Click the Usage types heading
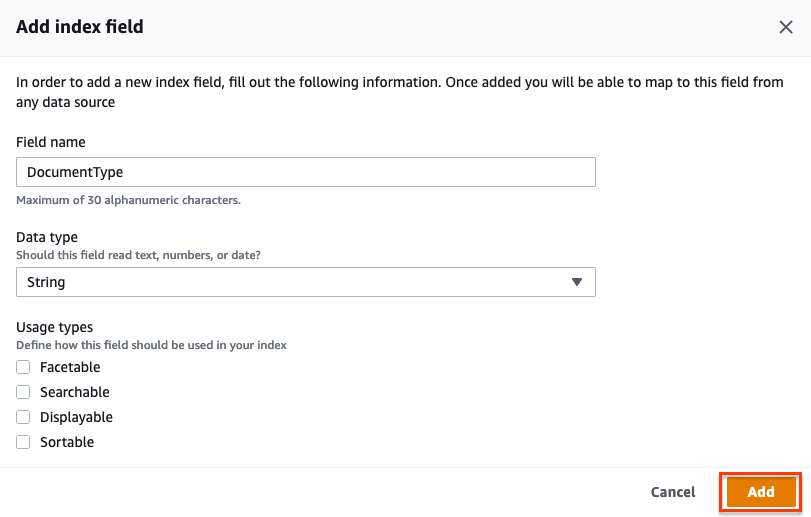The width and height of the screenshot is (811, 517). (x=55, y=327)
